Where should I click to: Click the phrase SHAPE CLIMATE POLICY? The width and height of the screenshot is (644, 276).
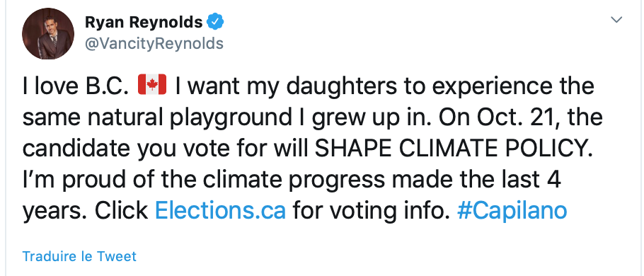coord(454,149)
